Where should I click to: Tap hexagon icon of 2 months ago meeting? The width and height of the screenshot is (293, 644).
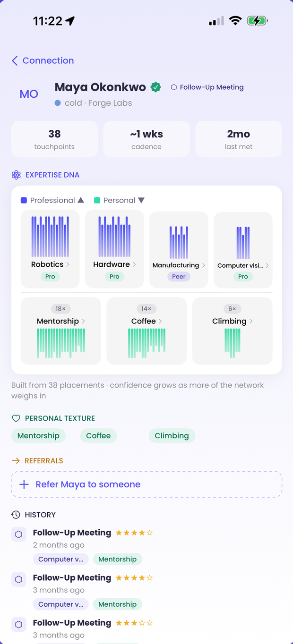tap(19, 534)
